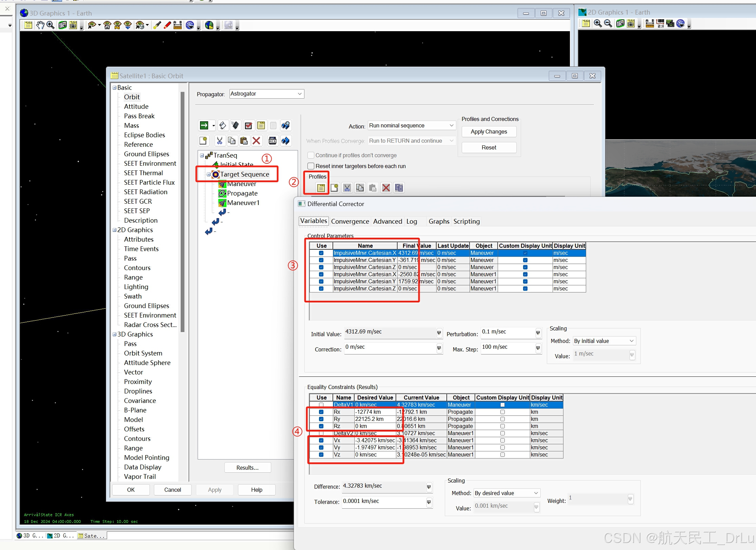Open the Propagator dropdown
Image resolution: width=756 pixels, height=550 pixels.
click(267, 94)
